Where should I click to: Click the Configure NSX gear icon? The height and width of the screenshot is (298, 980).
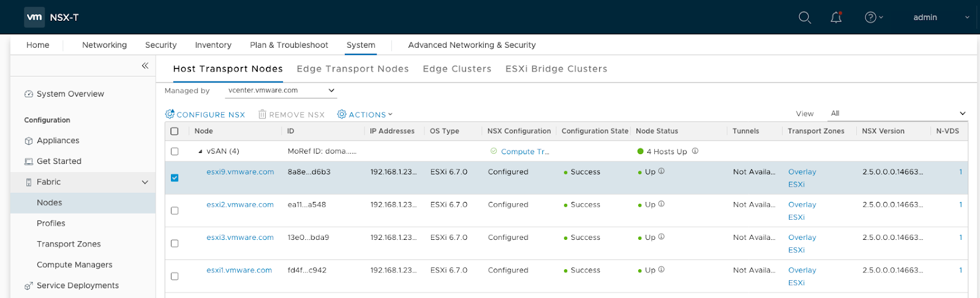click(x=170, y=114)
